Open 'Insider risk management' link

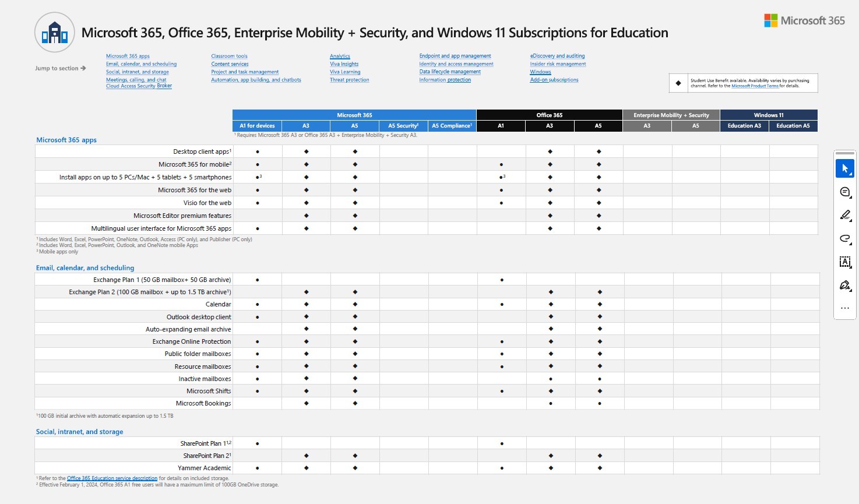(x=558, y=64)
